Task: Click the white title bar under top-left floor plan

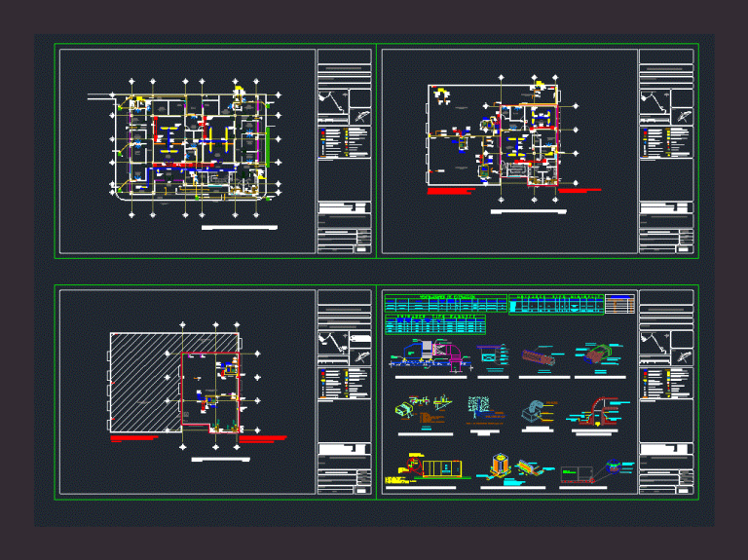Action: click(x=240, y=228)
